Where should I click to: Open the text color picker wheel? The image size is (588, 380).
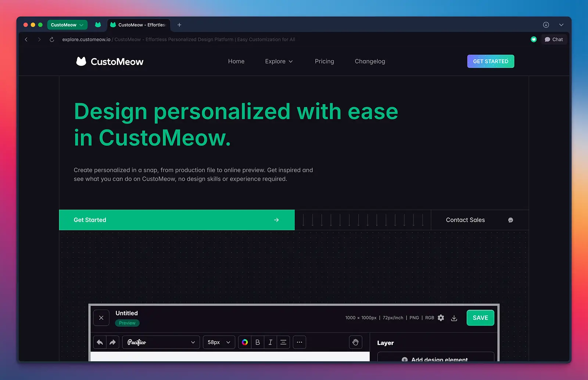tap(245, 342)
